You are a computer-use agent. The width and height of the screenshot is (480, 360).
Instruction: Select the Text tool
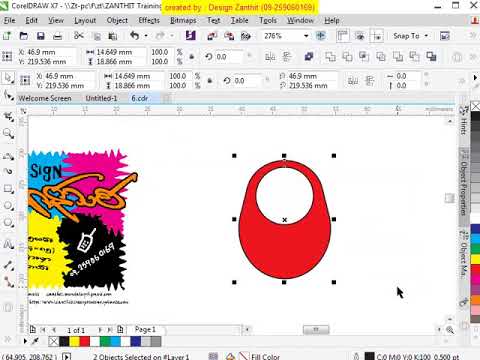tap(8, 244)
